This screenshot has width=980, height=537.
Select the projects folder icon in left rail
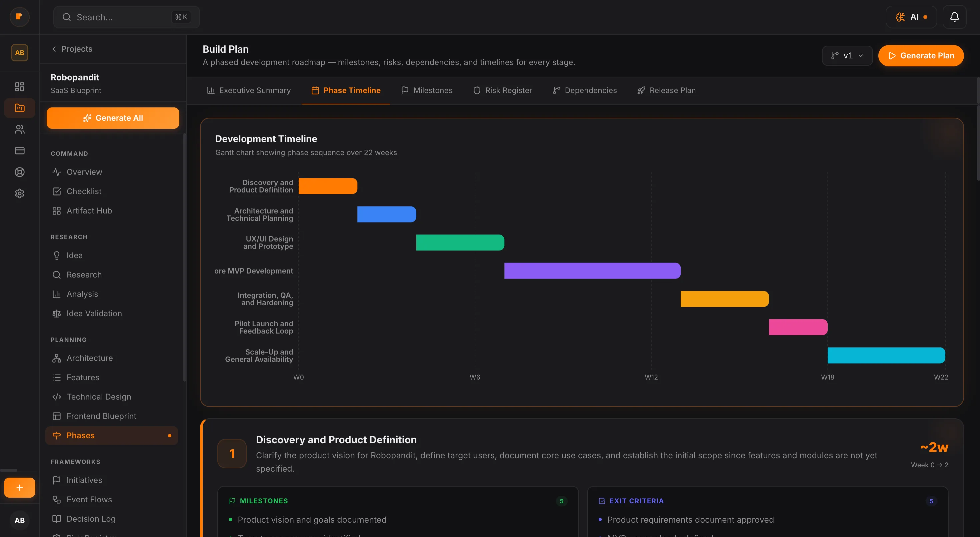19,108
